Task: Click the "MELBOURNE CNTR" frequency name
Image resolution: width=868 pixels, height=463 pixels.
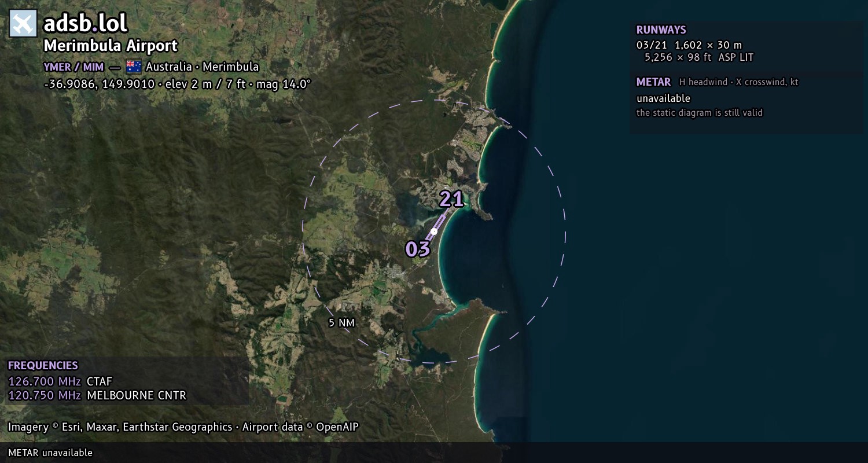Action: point(137,396)
